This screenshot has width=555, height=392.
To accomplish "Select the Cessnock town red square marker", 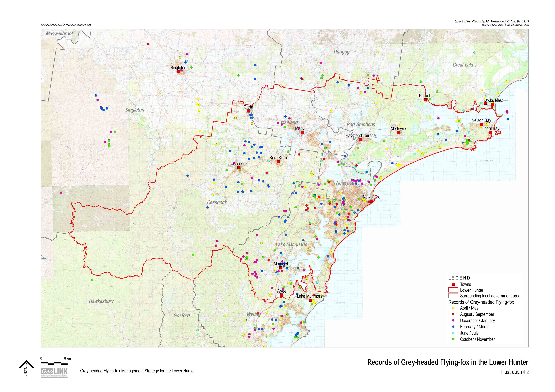I will [239, 168].
